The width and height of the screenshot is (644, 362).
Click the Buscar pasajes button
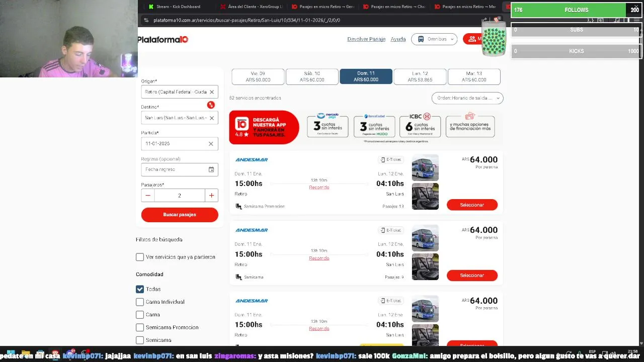point(180,215)
